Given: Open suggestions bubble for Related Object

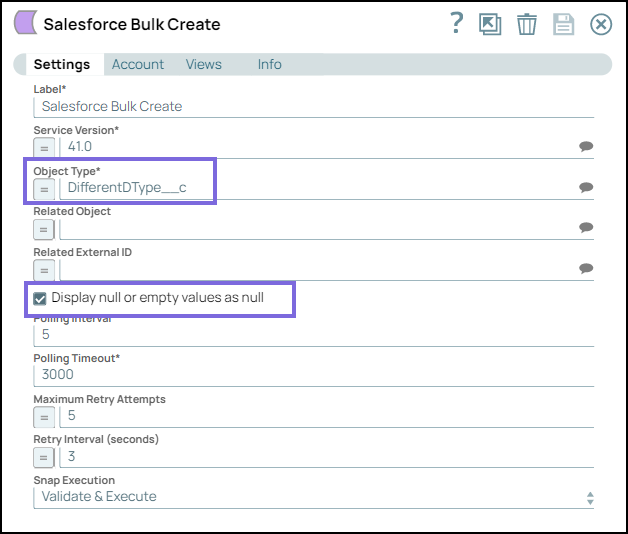Looking at the screenshot, I should [x=586, y=228].
